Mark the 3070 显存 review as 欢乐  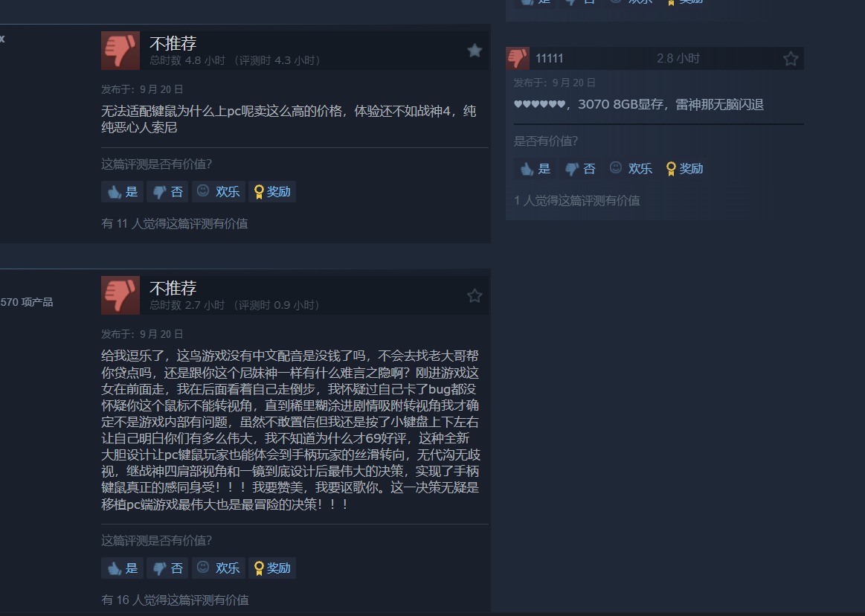(x=631, y=168)
